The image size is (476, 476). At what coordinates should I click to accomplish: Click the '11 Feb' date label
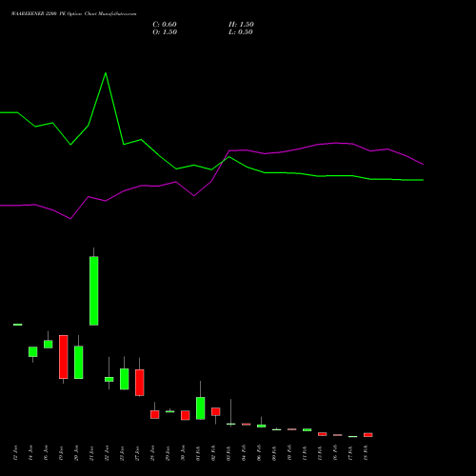point(306,453)
